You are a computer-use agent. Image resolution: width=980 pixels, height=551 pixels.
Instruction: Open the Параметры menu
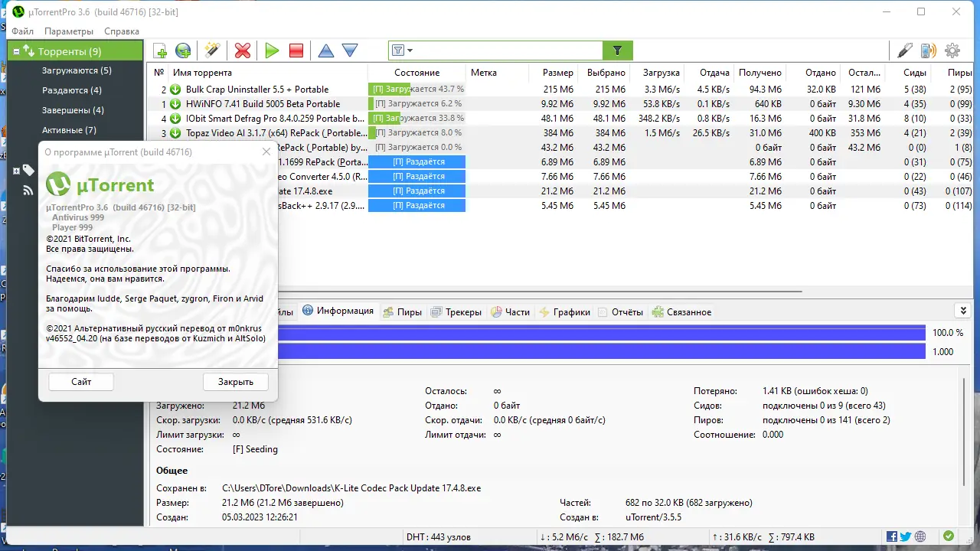click(69, 31)
